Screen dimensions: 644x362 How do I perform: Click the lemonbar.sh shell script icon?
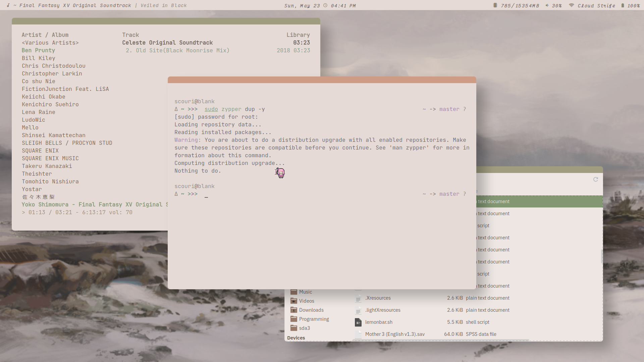click(358, 322)
